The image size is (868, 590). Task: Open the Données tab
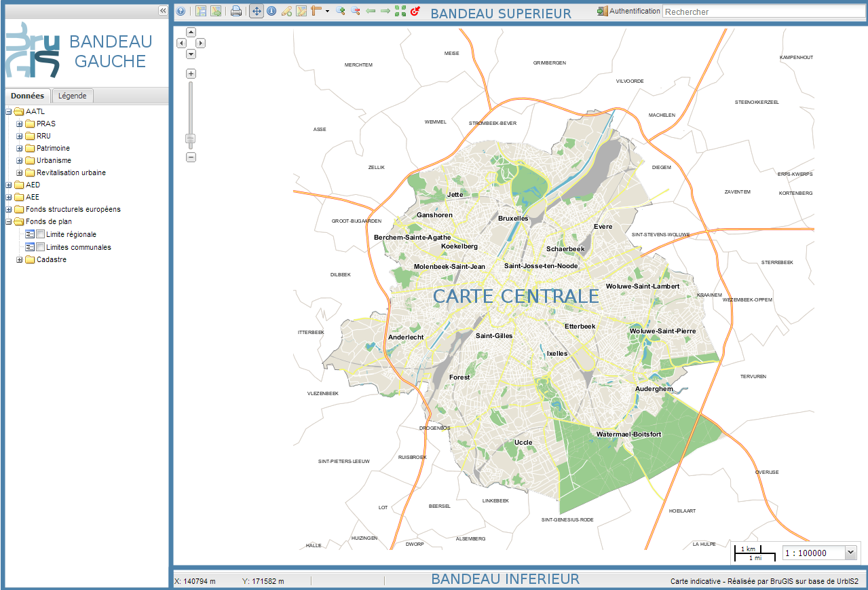pyautogui.click(x=26, y=96)
